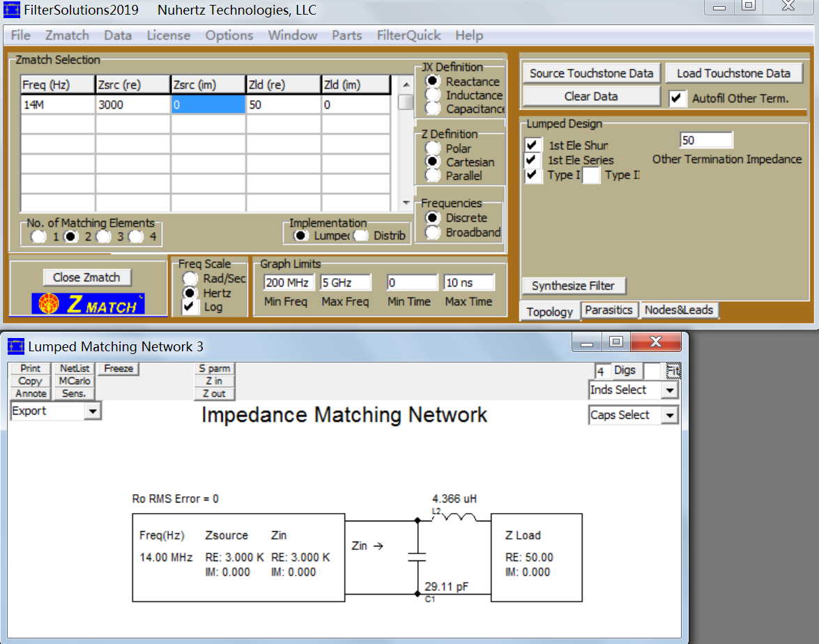
Task: Expand the Inds Select dropdown
Action: click(x=669, y=390)
